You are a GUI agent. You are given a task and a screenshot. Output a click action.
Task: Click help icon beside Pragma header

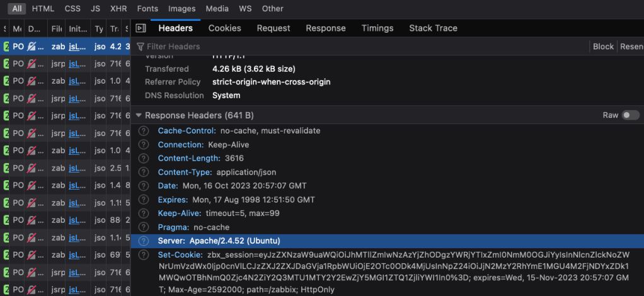pos(144,227)
